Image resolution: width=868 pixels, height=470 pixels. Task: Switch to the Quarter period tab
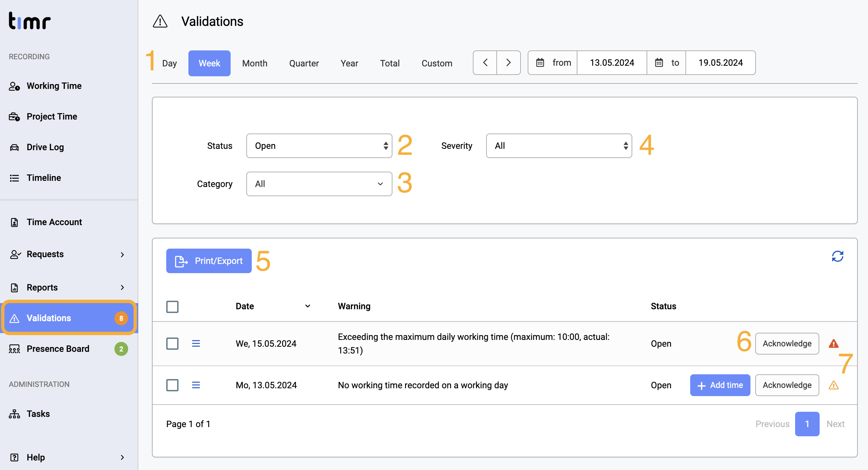[x=304, y=63]
